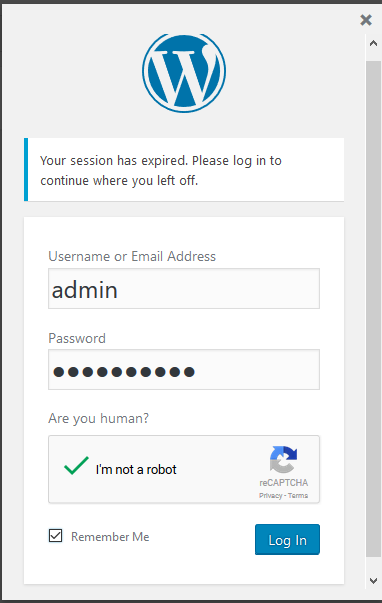Click the vertical scrollbar thumb
This screenshot has width=382, height=603.
(x=373, y=308)
